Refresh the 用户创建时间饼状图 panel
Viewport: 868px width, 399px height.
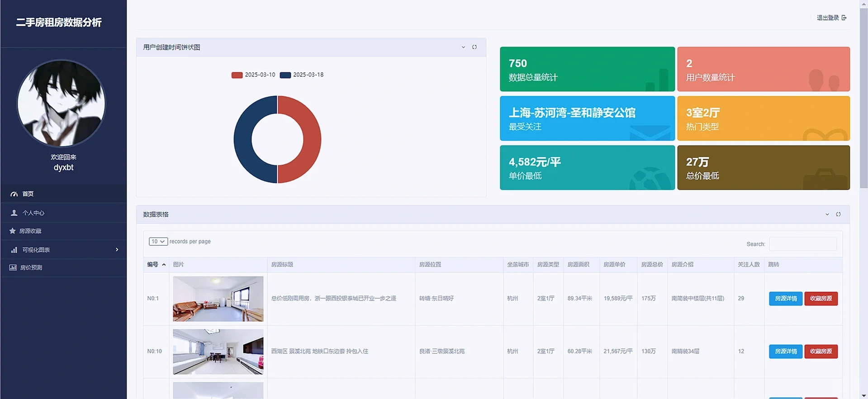coord(474,47)
